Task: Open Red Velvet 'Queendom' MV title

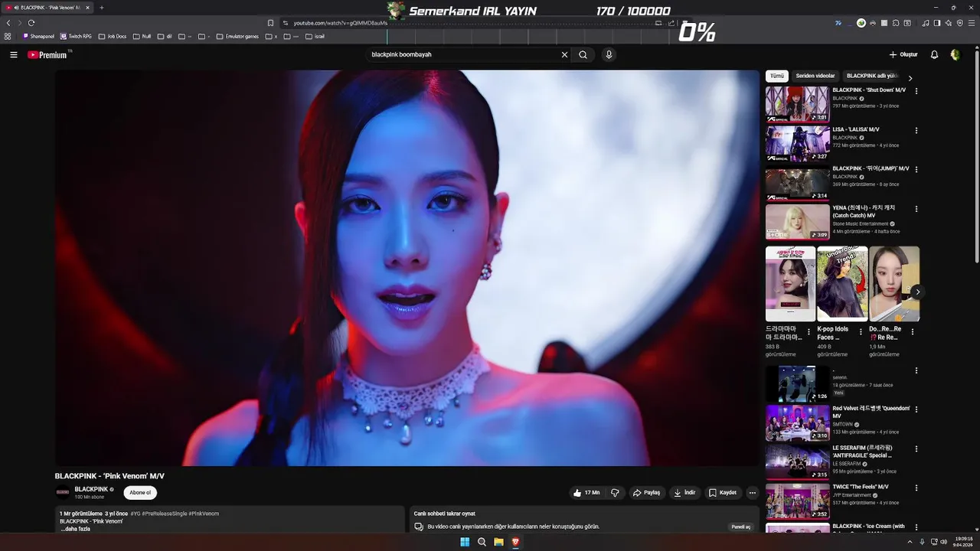Action: (871, 412)
